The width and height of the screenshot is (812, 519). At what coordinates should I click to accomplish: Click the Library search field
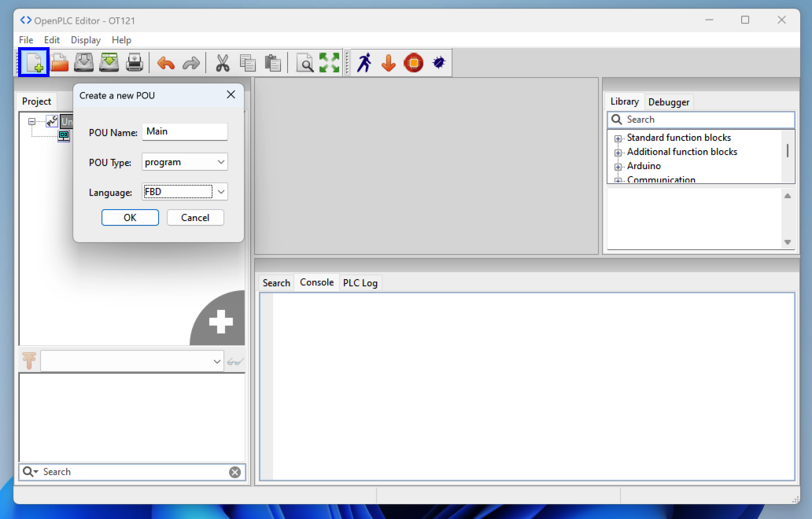[x=701, y=120]
